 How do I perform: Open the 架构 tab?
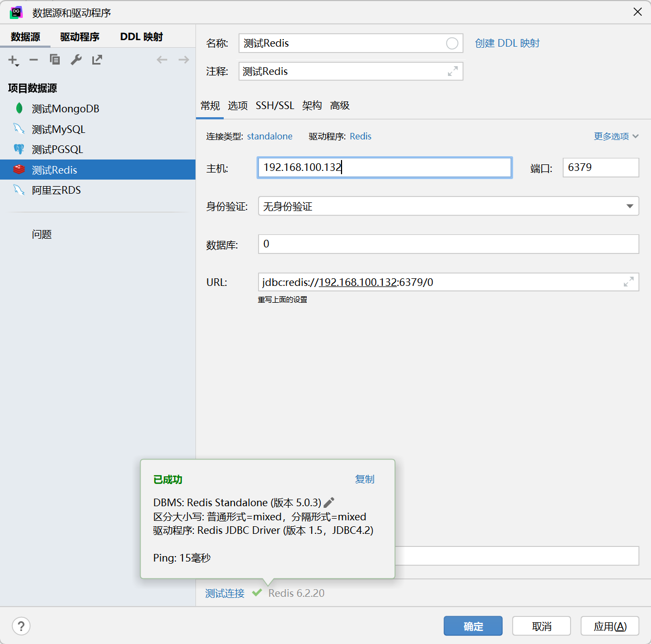[312, 105]
